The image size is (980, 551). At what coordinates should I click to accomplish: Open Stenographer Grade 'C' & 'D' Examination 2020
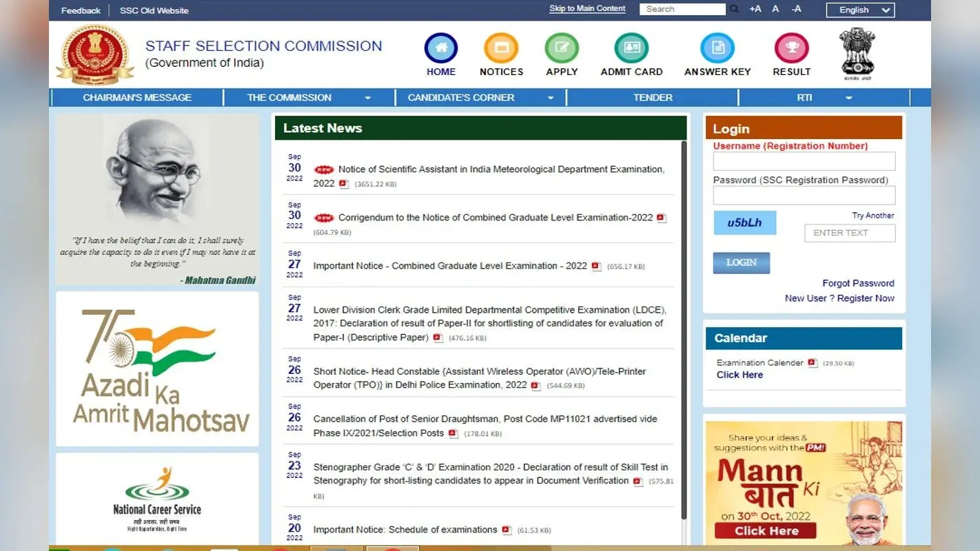[x=491, y=474]
